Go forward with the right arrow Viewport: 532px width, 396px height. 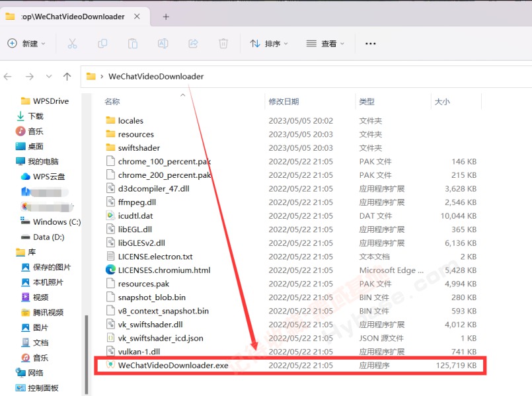tap(30, 77)
